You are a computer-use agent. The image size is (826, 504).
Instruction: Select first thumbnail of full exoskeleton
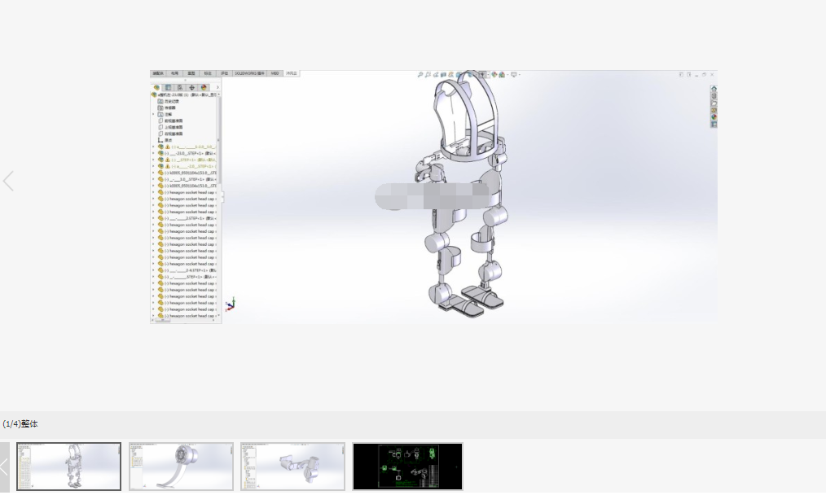click(x=69, y=467)
